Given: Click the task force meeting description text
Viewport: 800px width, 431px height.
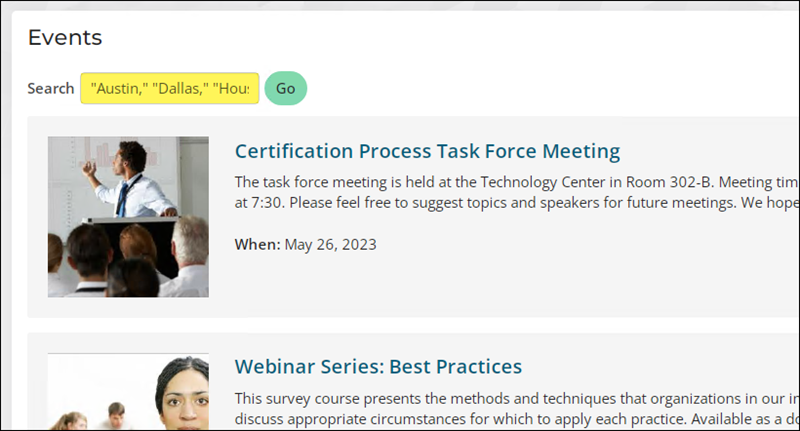Looking at the screenshot, I should [x=516, y=192].
